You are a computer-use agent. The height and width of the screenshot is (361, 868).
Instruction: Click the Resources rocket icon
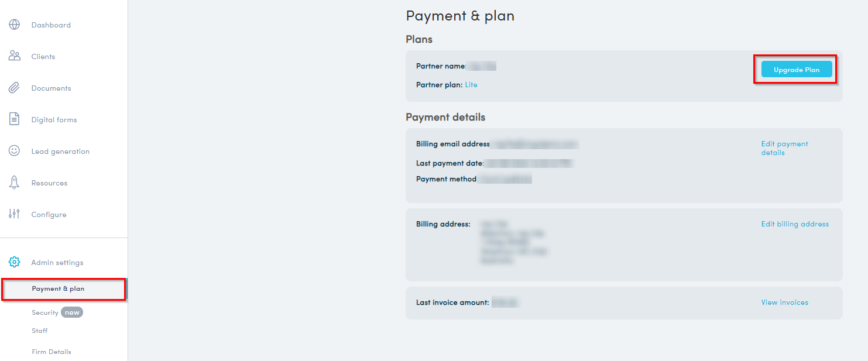(x=14, y=183)
